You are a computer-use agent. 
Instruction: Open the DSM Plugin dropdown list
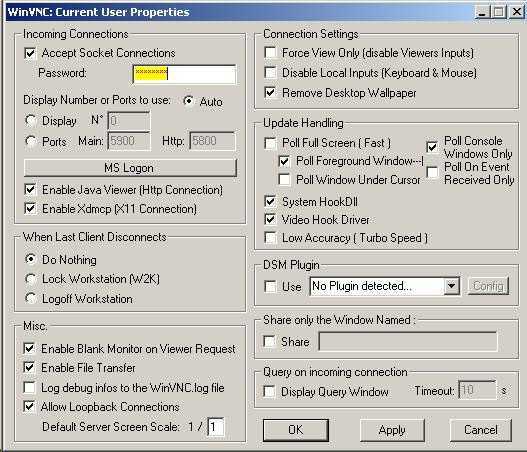pos(451,286)
